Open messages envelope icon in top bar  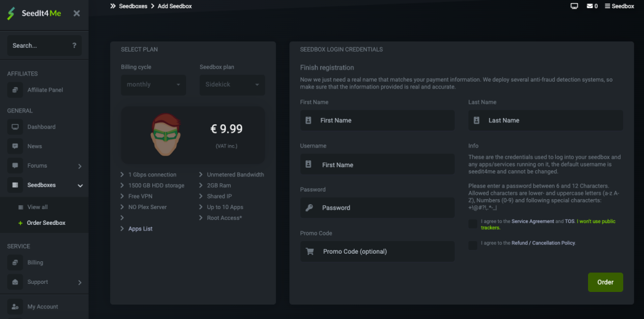[589, 6]
